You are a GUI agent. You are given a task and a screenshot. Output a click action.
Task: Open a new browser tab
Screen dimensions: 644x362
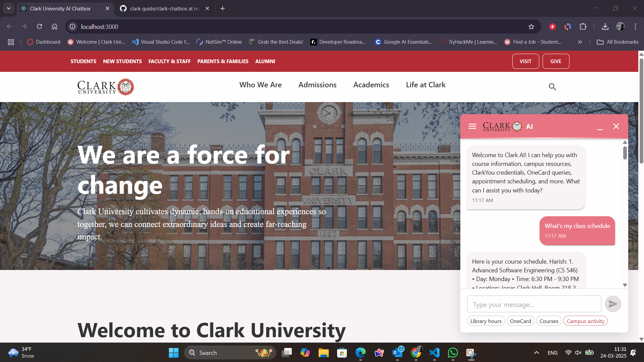pos(223,8)
